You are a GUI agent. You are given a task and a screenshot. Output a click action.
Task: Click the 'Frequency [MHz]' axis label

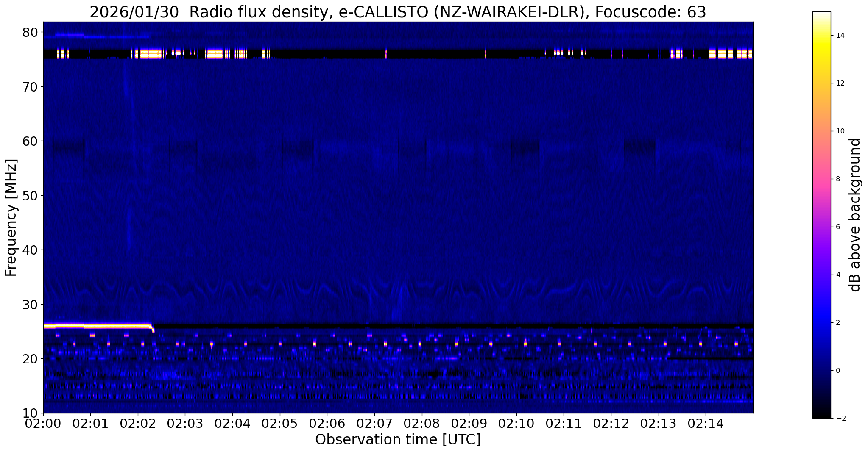point(11,218)
